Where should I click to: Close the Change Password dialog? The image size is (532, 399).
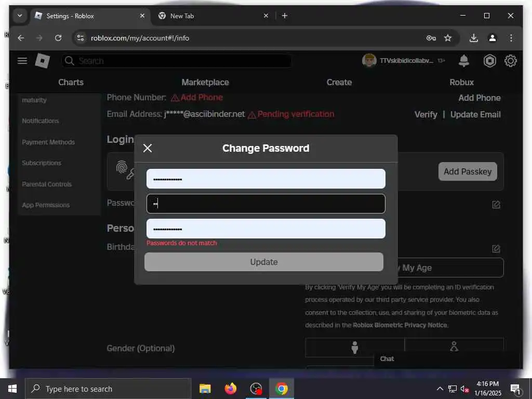click(x=148, y=148)
